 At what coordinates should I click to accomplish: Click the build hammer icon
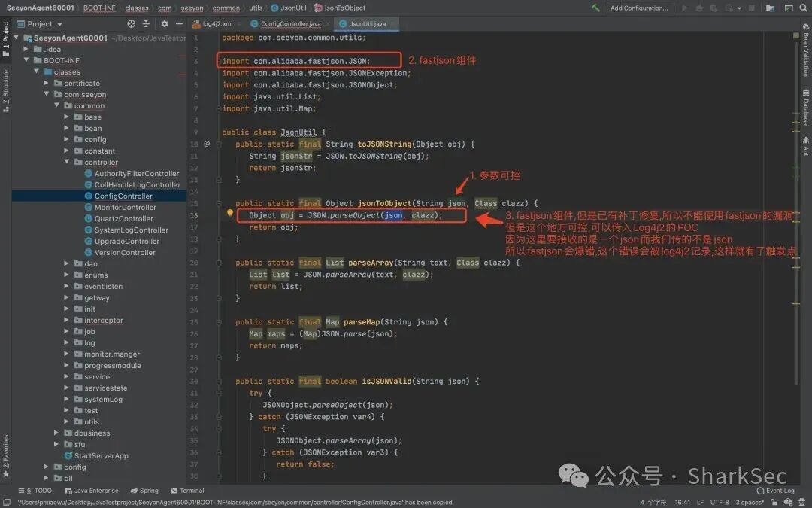[x=595, y=8]
